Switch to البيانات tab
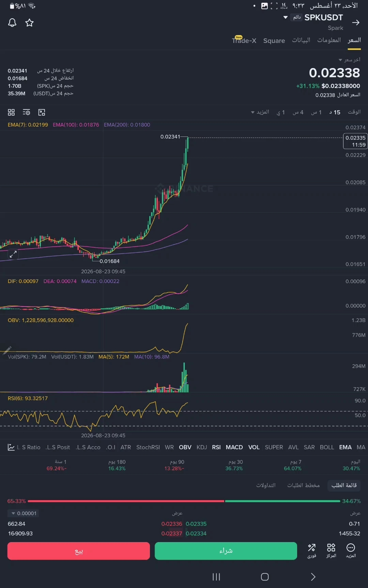 coord(301,40)
